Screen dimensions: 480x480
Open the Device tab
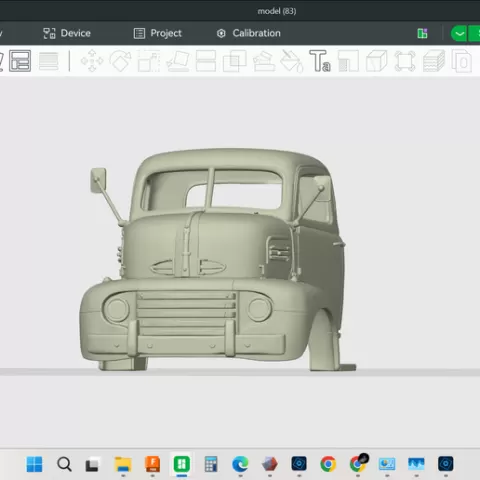coord(67,33)
